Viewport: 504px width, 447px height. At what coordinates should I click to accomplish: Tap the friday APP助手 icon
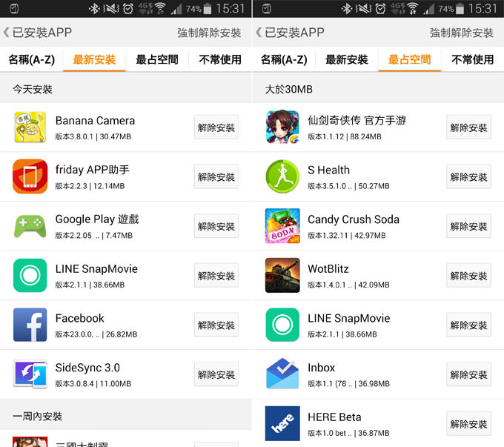point(30,176)
